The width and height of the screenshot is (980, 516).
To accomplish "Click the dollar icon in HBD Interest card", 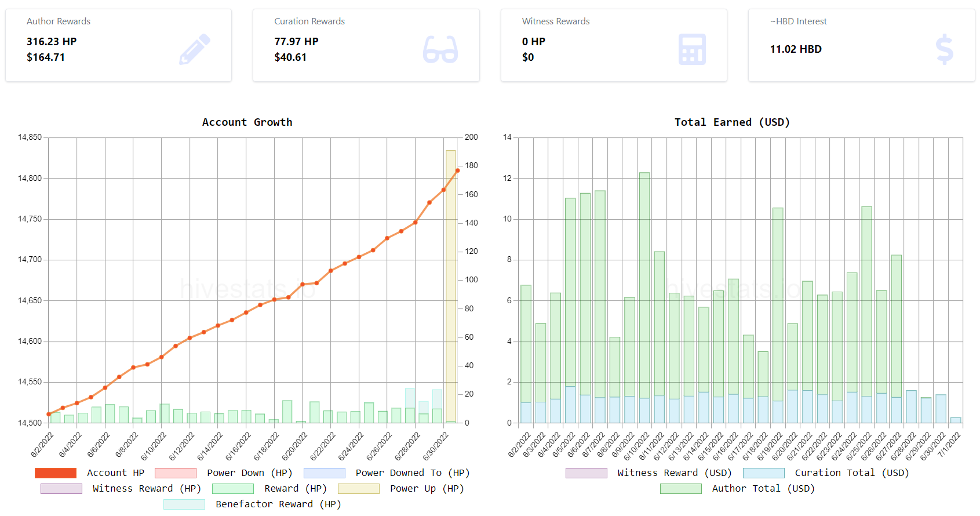I will point(945,49).
